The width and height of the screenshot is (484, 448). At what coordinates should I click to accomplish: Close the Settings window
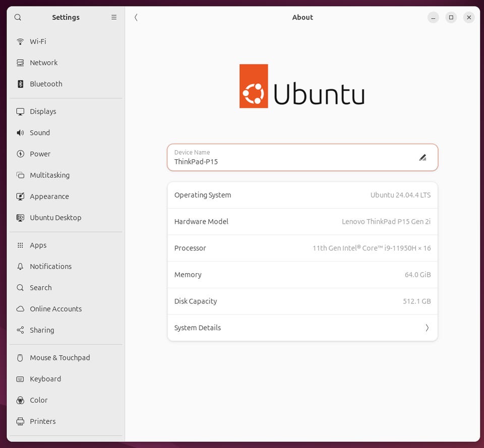pos(469,18)
